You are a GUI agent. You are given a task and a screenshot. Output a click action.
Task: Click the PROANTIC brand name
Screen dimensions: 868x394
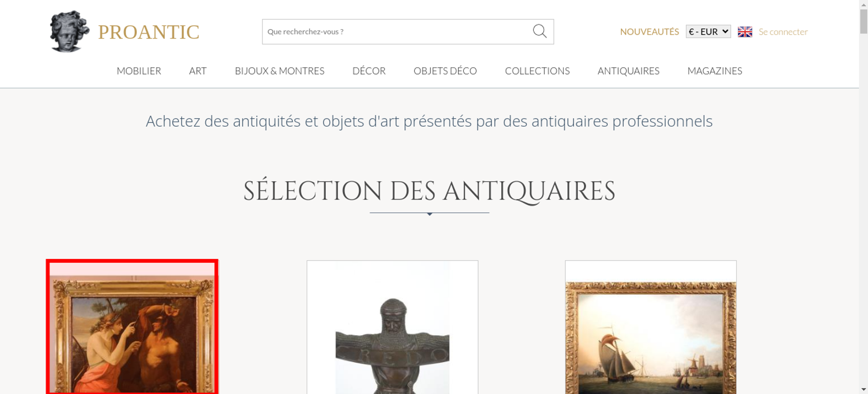148,32
